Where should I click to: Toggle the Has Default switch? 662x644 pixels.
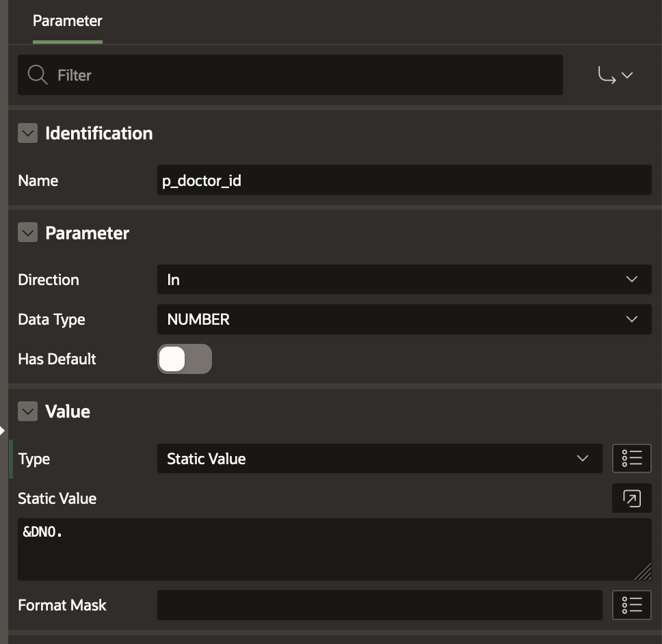pyautogui.click(x=184, y=359)
